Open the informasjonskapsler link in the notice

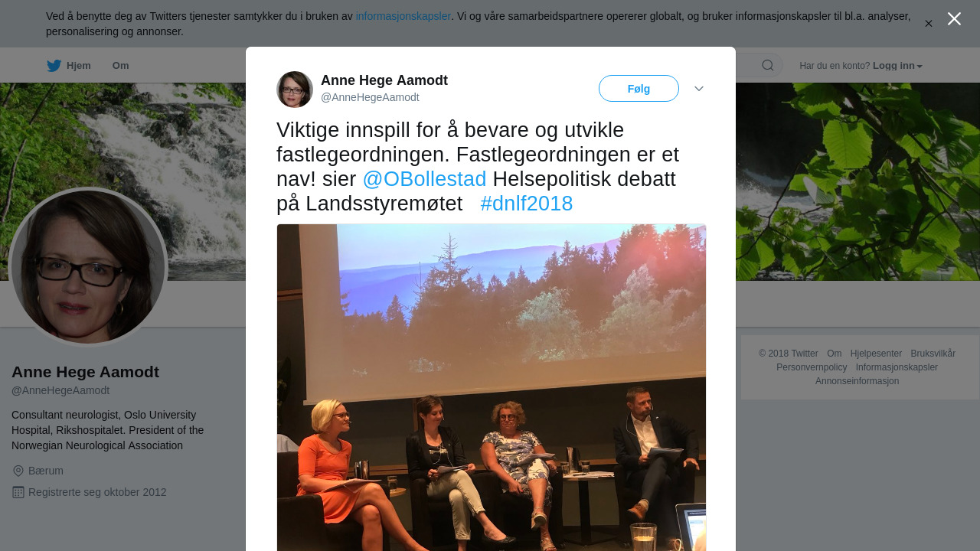pos(403,16)
